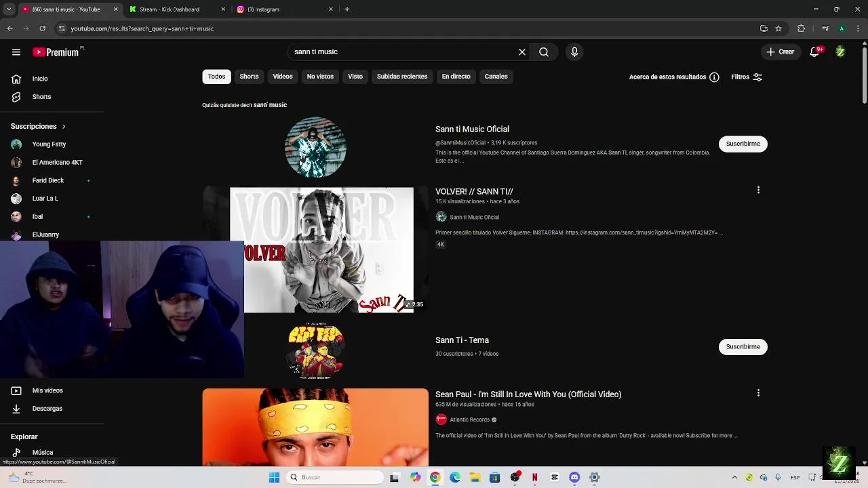Open Netflix from the taskbar

pos(534,477)
